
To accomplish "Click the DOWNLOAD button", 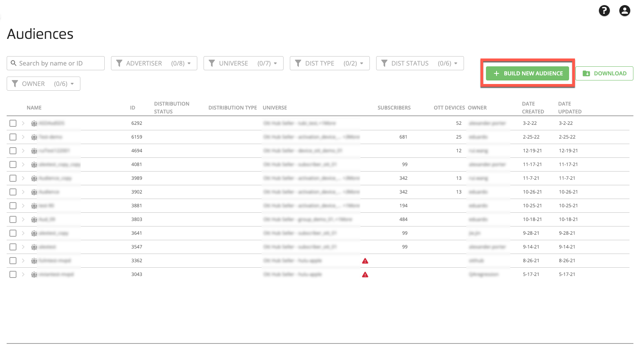I will [x=604, y=73].
